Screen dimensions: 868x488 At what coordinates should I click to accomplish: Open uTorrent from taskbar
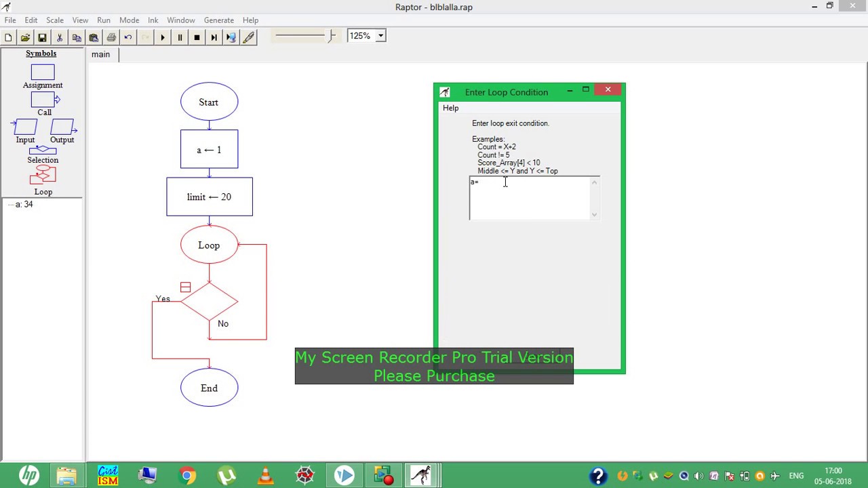pyautogui.click(x=226, y=476)
